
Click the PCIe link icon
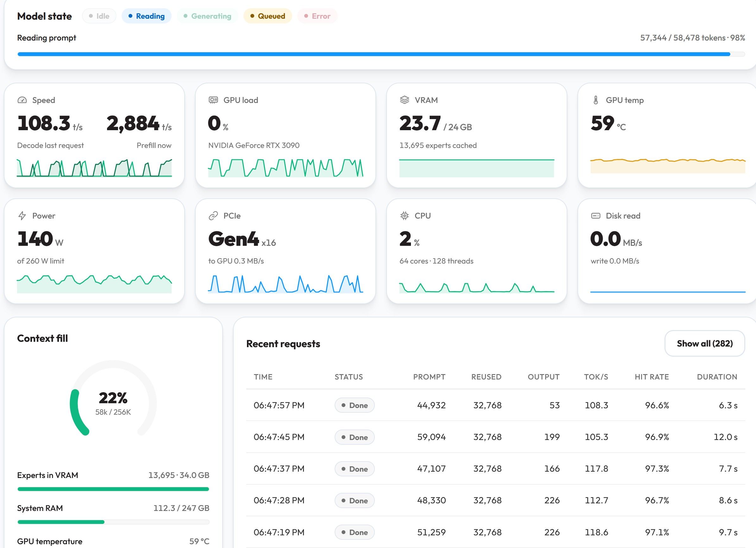tap(213, 216)
